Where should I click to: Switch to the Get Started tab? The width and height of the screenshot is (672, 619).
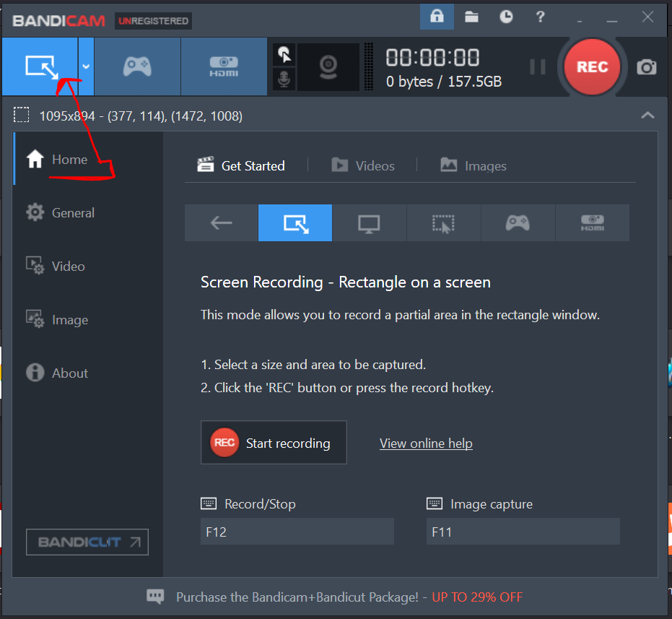[241, 165]
